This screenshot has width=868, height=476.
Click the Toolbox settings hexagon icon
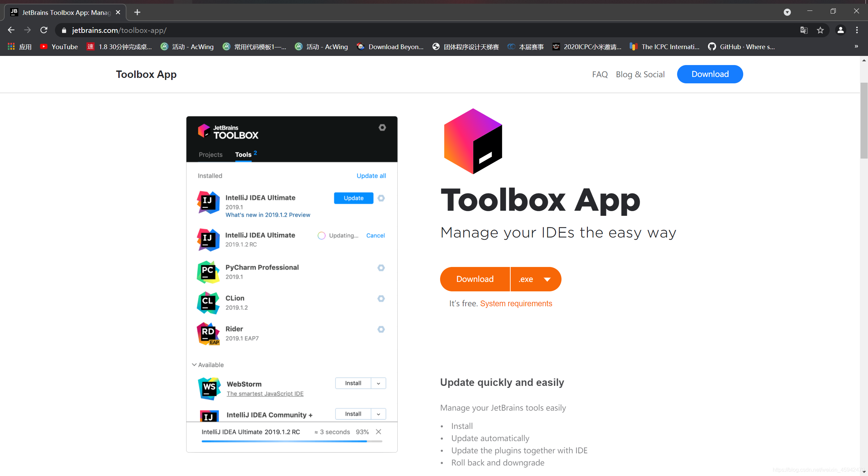tap(382, 127)
